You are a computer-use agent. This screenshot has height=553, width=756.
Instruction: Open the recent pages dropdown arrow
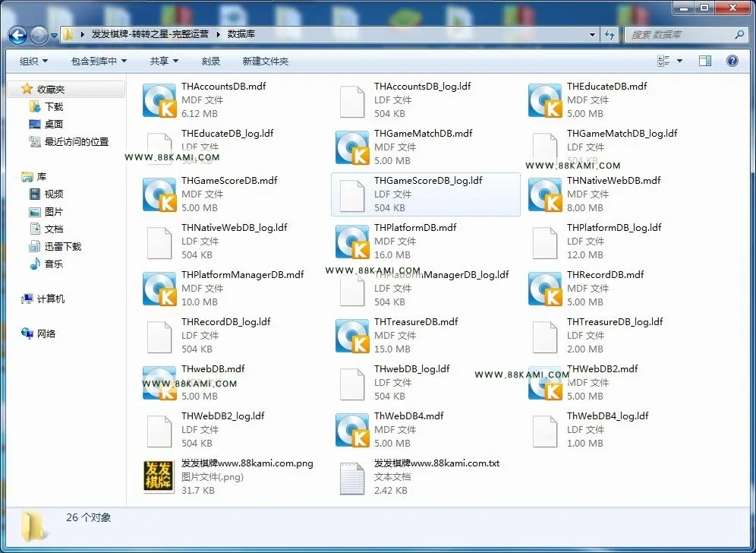pos(54,35)
